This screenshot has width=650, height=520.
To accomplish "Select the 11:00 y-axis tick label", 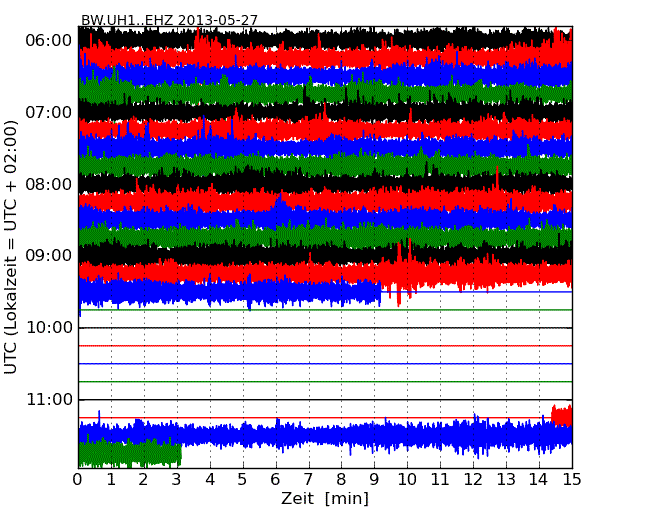I will [x=47, y=400].
